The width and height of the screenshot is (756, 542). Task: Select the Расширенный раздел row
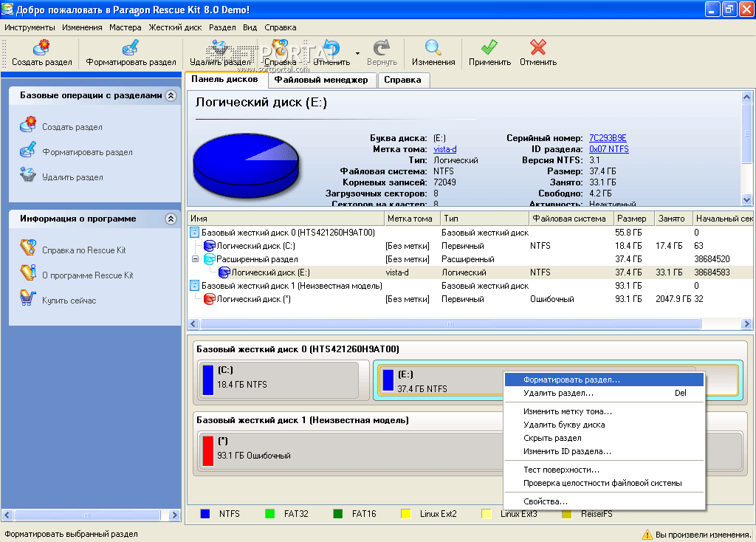pos(470,259)
